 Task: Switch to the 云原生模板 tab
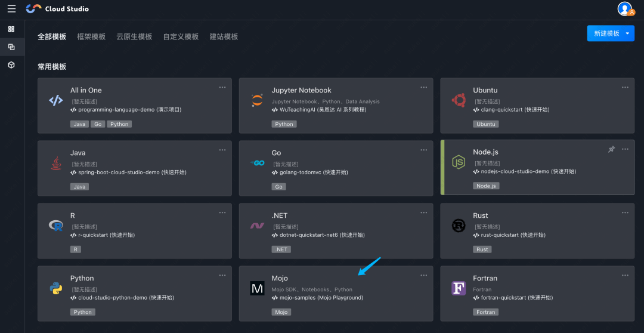[x=134, y=37]
